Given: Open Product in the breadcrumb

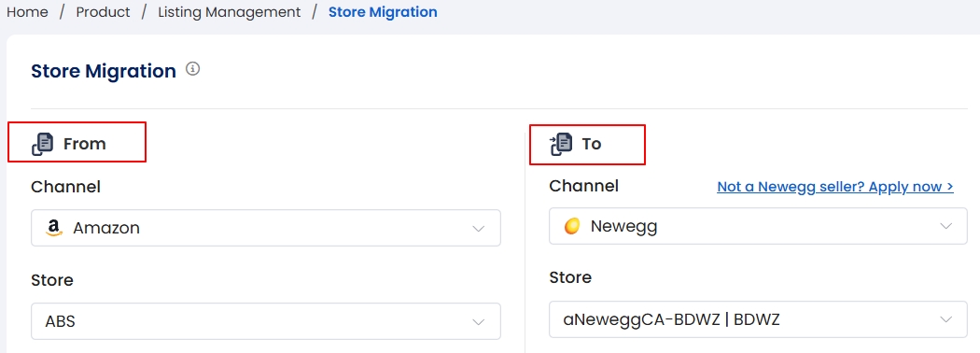Looking at the screenshot, I should click(103, 12).
